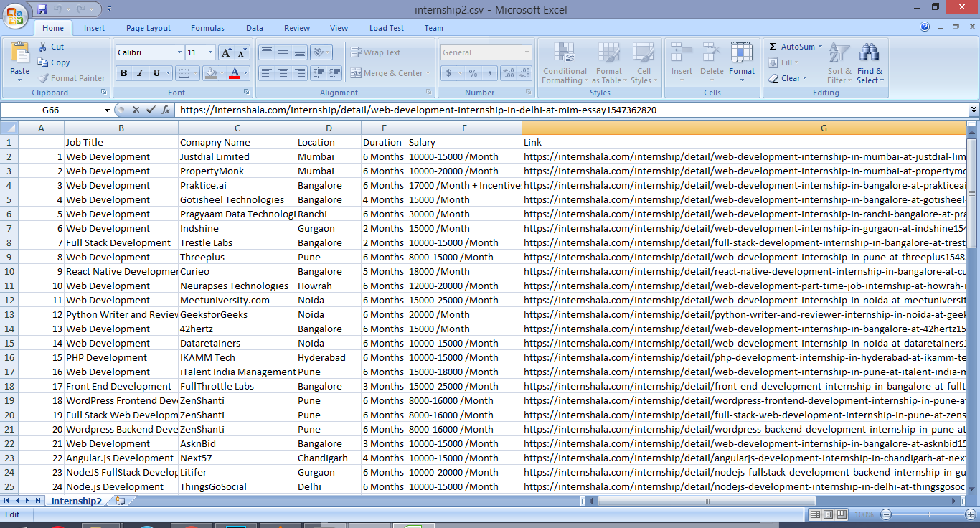Expand the formula bar
980x528 pixels.
tap(974, 110)
